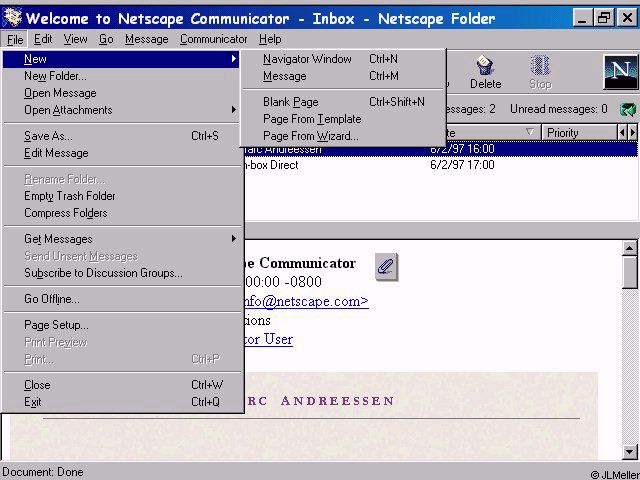Open the Communicator User link

pos(269,339)
